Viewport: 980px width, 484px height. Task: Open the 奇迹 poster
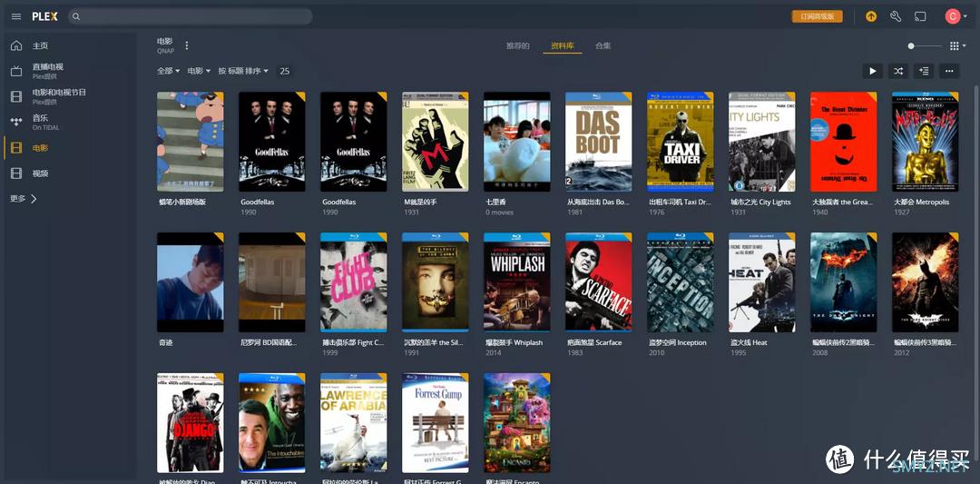point(190,282)
